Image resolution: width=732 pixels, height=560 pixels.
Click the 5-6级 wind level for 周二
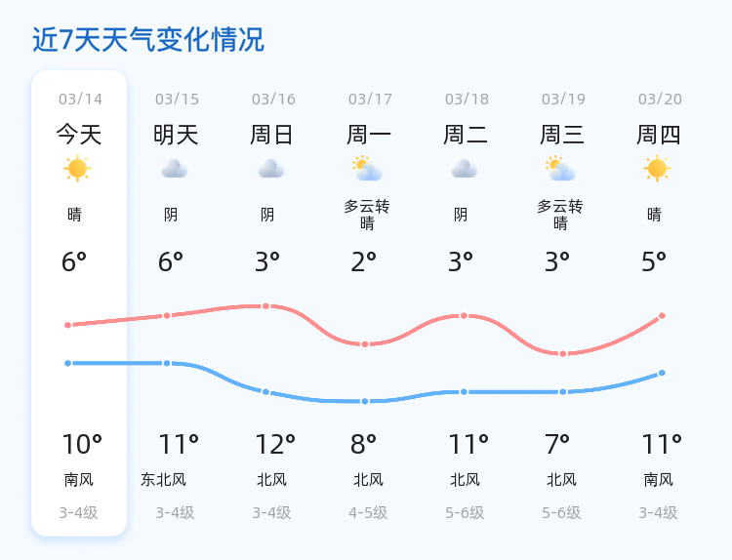465,513
